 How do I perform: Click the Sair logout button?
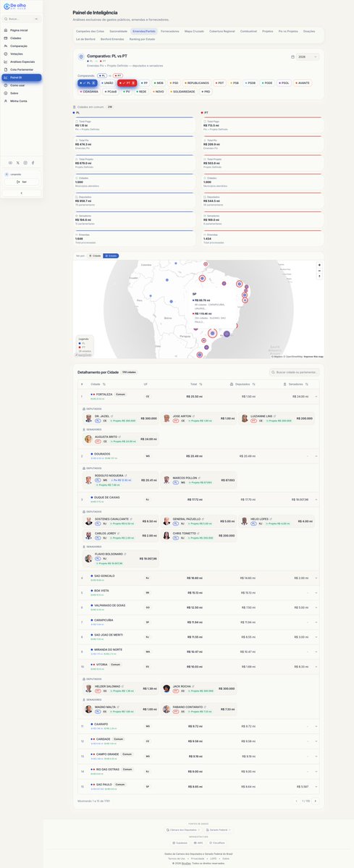(x=22, y=182)
